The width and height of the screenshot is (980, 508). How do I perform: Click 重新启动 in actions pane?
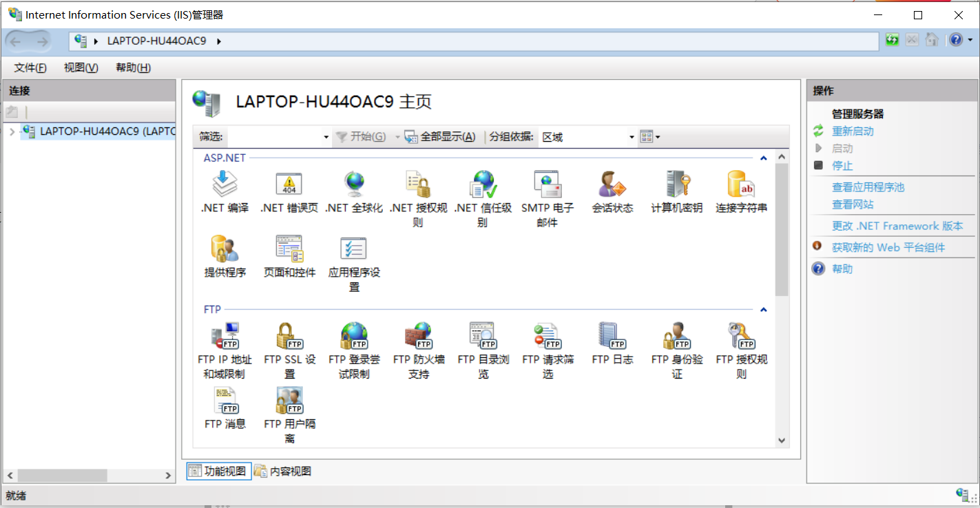pyautogui.click(x=853, y=131)
